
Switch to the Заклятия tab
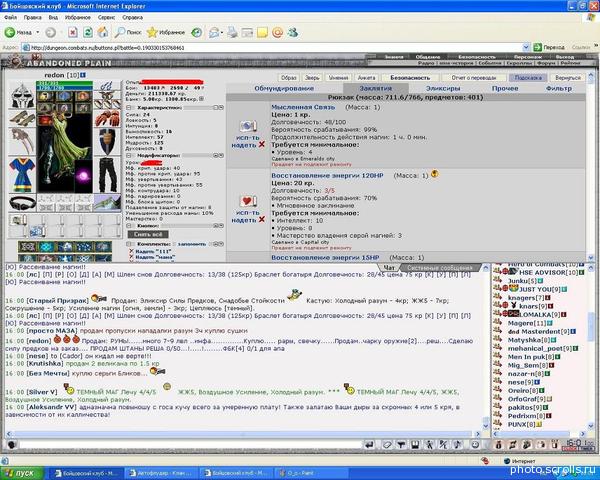point(375,88)
